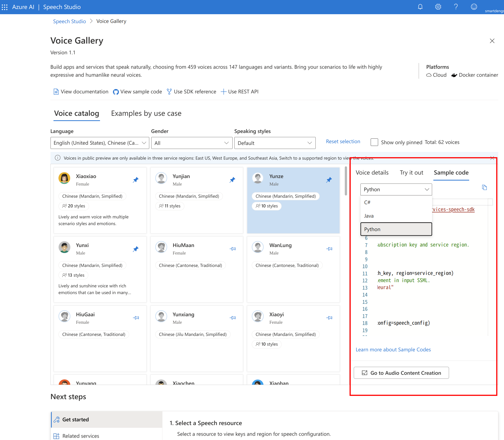
Task: Switch to the Voice catalog tab
Action: pyautogui.click(x=77, y=114)
